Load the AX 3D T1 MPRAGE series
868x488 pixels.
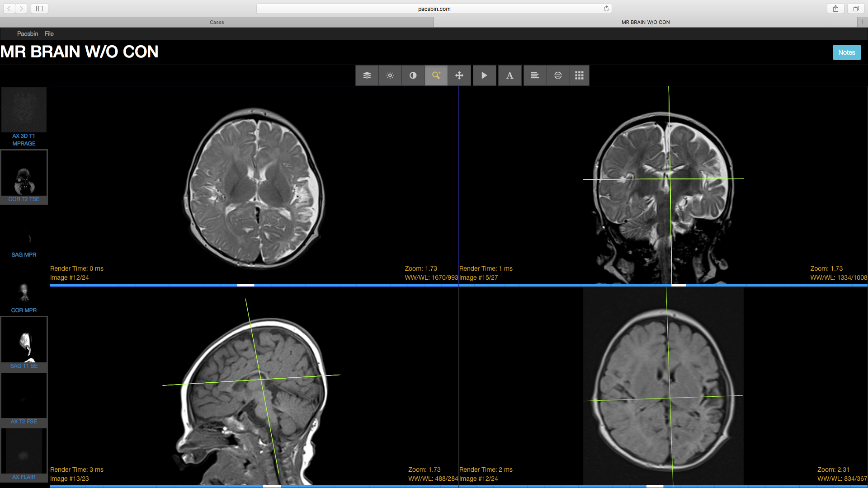pos(24,117)
